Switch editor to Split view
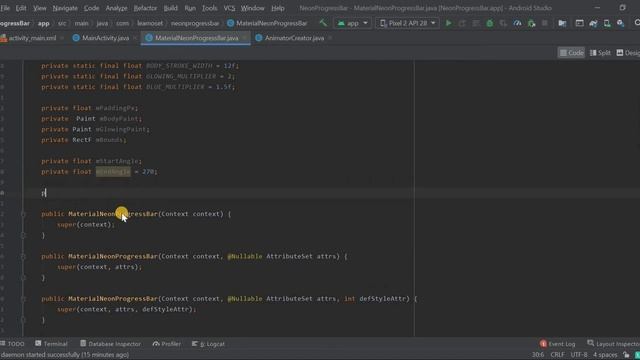 [600, 53]
